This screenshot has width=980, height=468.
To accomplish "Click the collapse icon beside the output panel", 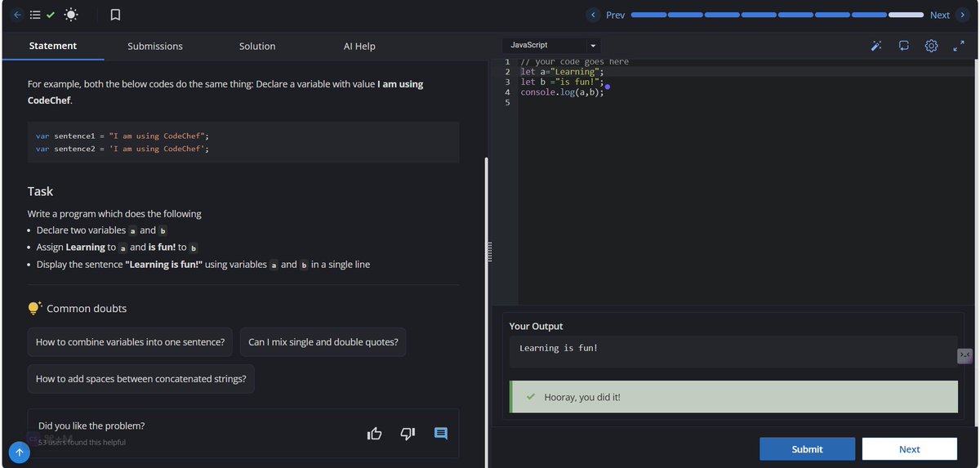I will point(964,355).
